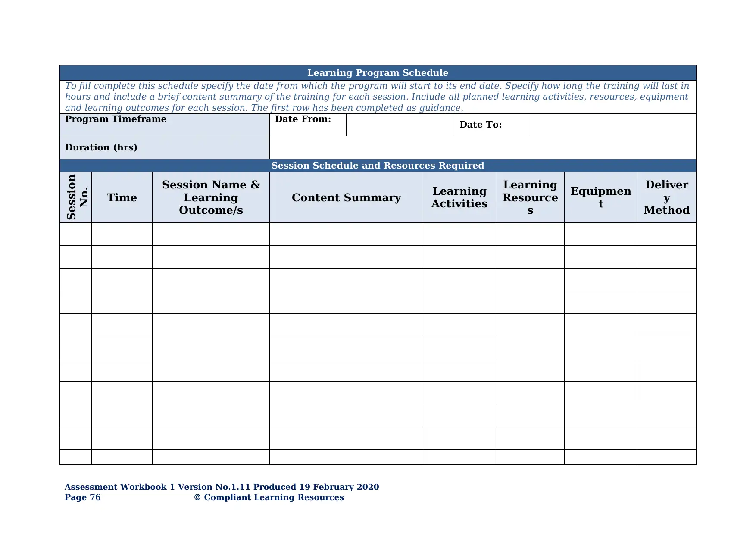Click the blank field beside Date To

click(x=613, y=125)
